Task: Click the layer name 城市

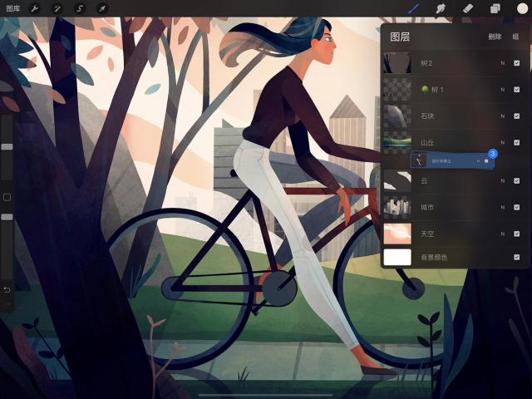Action: [x=427, y=207]
